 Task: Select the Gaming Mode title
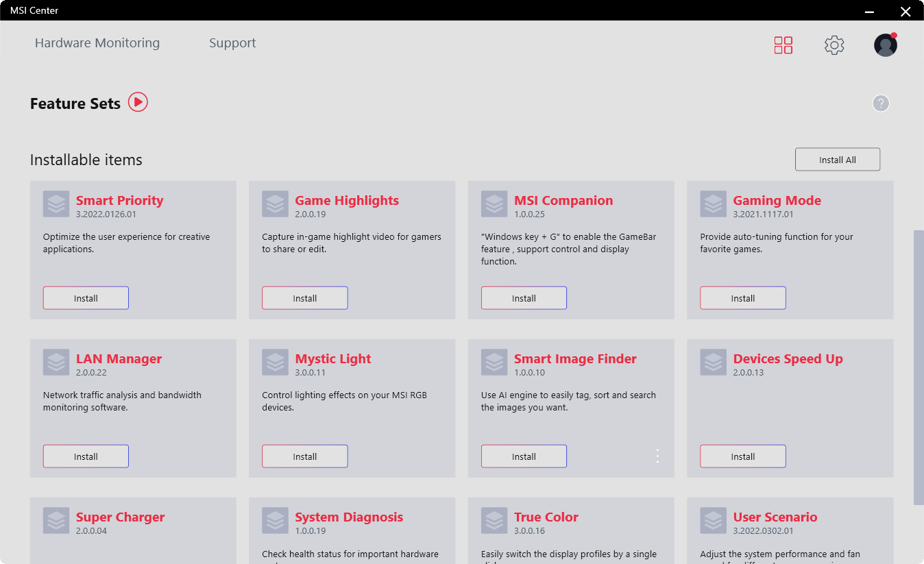(777, 201)
